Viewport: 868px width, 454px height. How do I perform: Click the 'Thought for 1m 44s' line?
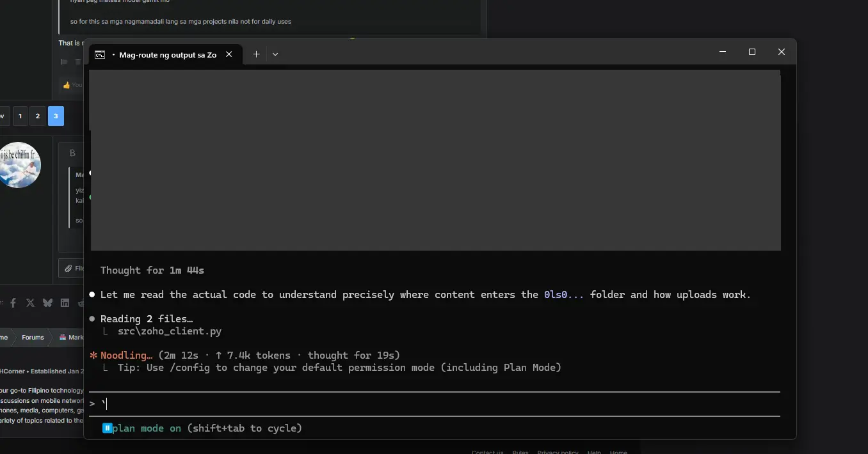[152, 270]
